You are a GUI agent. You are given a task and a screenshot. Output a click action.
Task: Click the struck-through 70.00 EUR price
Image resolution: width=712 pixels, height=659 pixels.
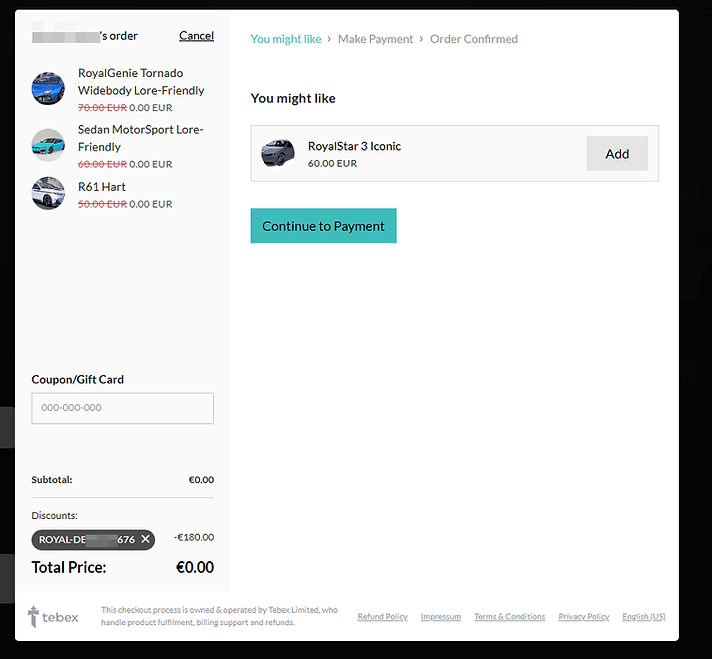coord(103,108)
